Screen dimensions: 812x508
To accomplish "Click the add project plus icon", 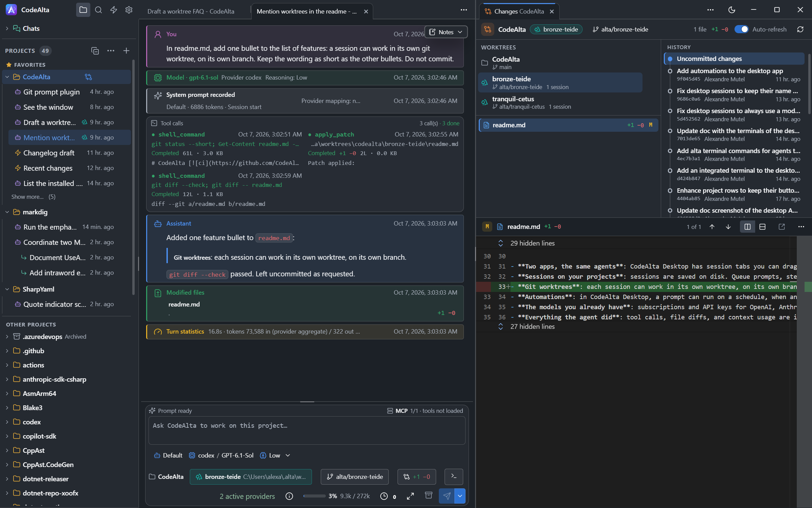I will (x=126, y=51).
